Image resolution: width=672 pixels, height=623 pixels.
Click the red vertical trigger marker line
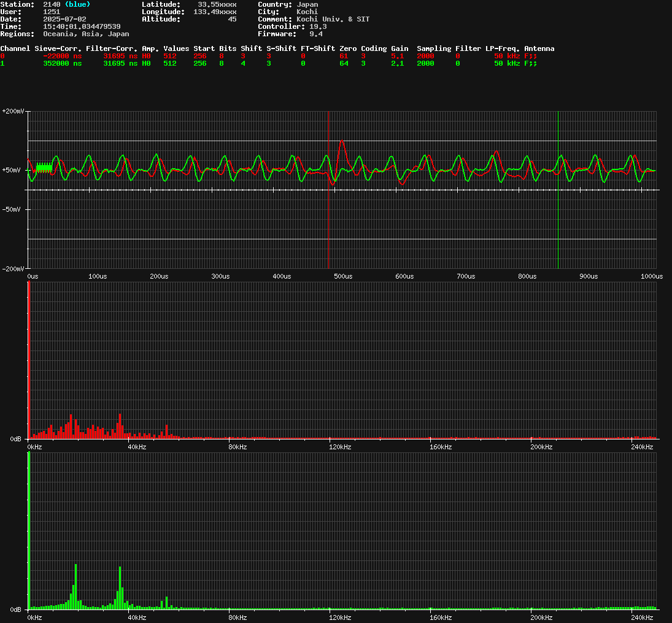(328, 190)
